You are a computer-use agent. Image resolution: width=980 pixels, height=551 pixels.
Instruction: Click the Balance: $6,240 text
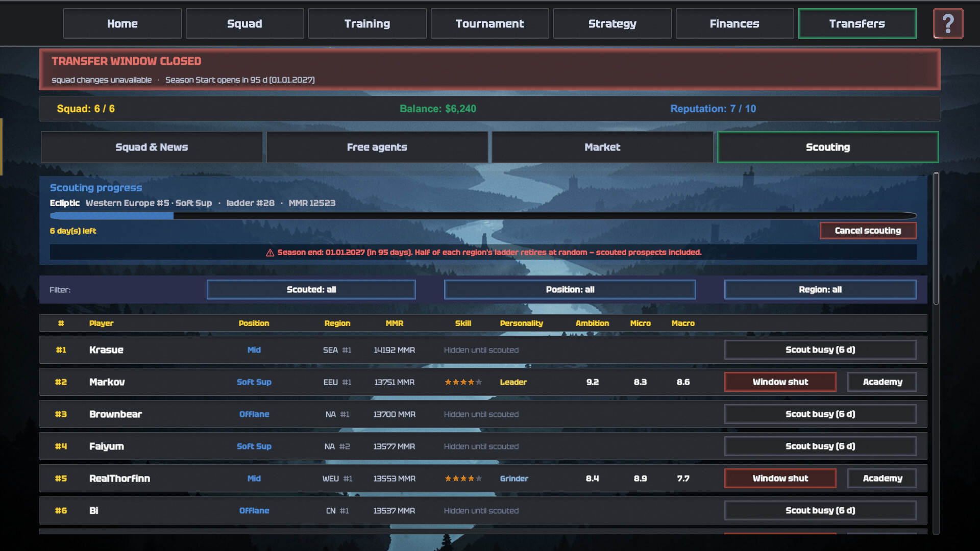438,109
